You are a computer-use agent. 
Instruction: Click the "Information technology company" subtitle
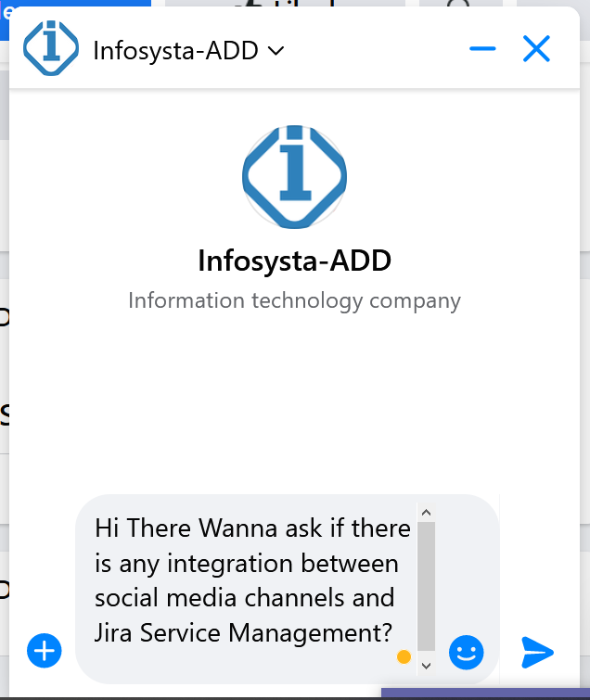294,300
